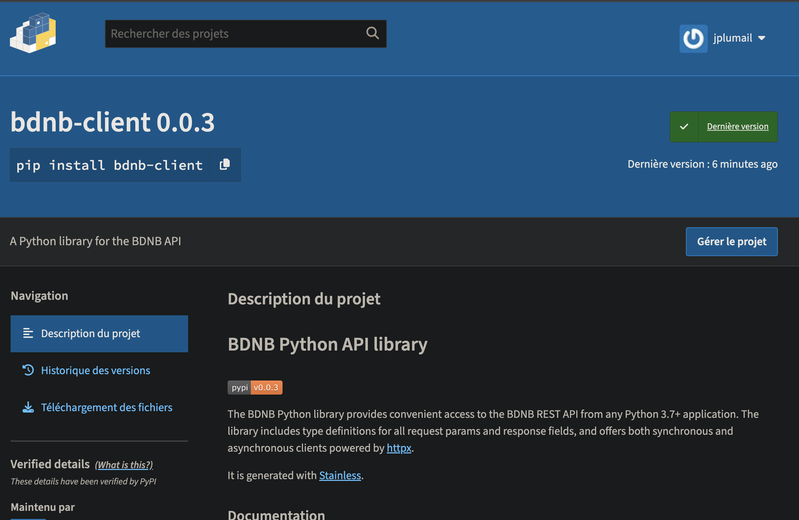Click the jplumail user avatar
The image size is (799, 520).
(693, 38)
